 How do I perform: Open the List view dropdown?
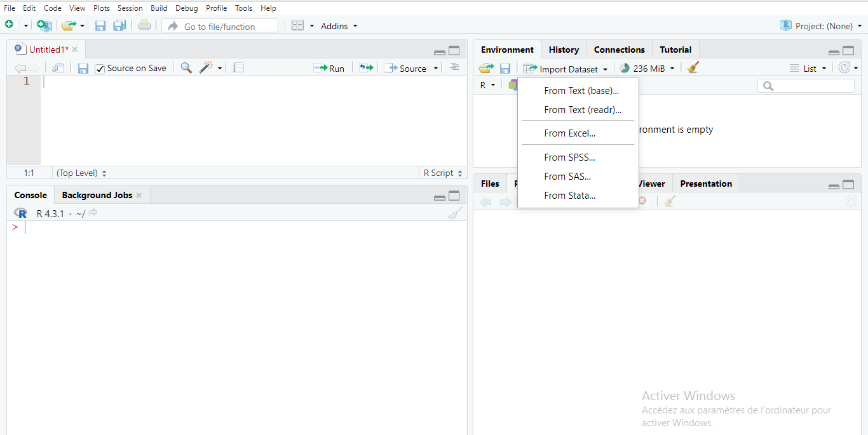(x=809, y=69)
